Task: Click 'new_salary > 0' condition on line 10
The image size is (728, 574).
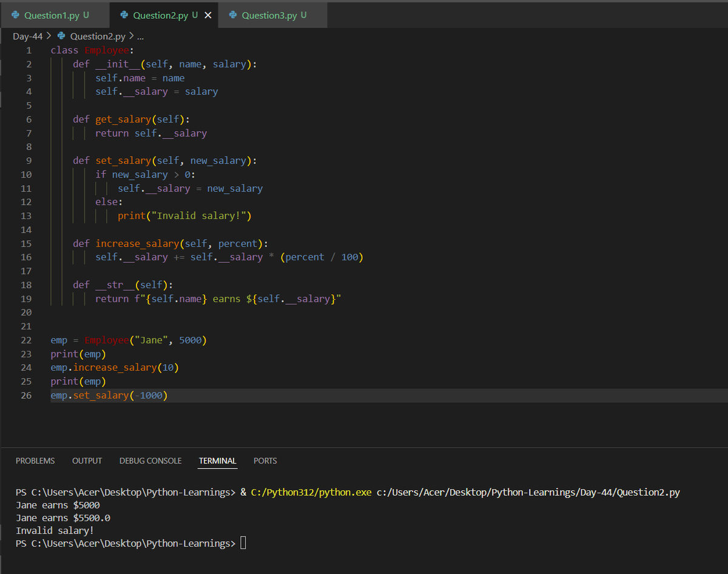Action: (x=151, y=174)
